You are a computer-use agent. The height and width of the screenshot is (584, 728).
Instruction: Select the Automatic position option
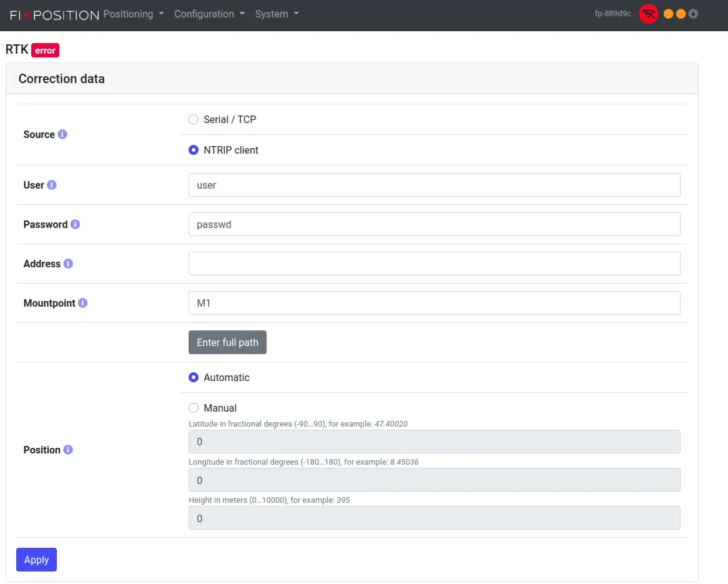[x=194, y=377]
